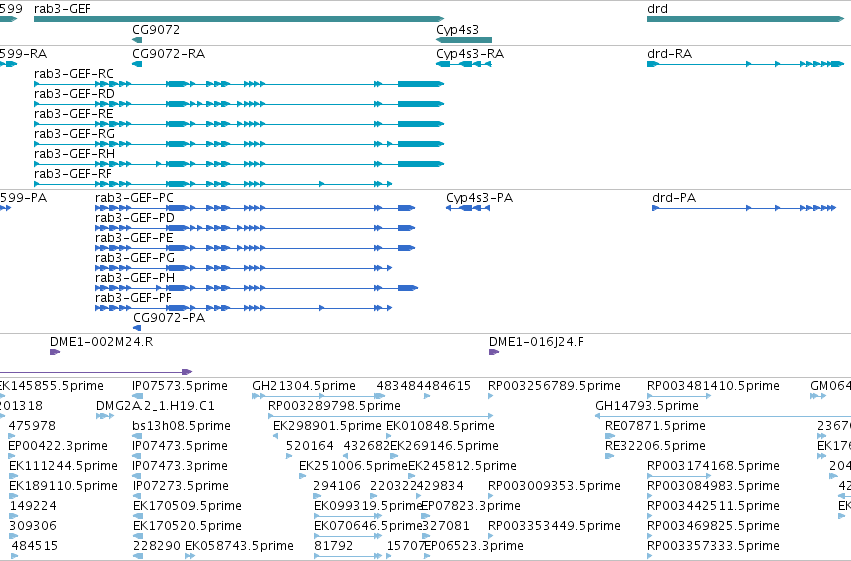Click the IP07573.5prime EST
Image resolution: width=851 pixels, height=561 pixels.
pos(180,386)
